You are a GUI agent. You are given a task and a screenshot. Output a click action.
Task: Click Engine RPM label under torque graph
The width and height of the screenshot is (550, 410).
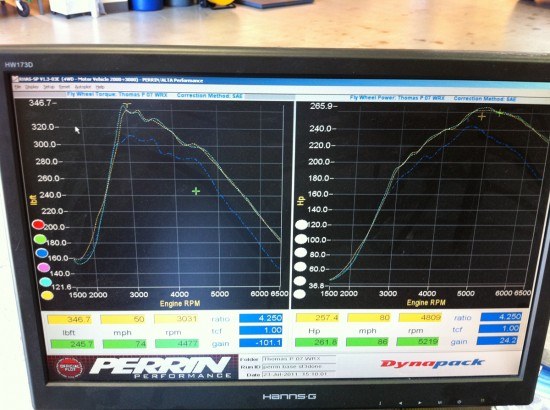[x=180, y=303]
